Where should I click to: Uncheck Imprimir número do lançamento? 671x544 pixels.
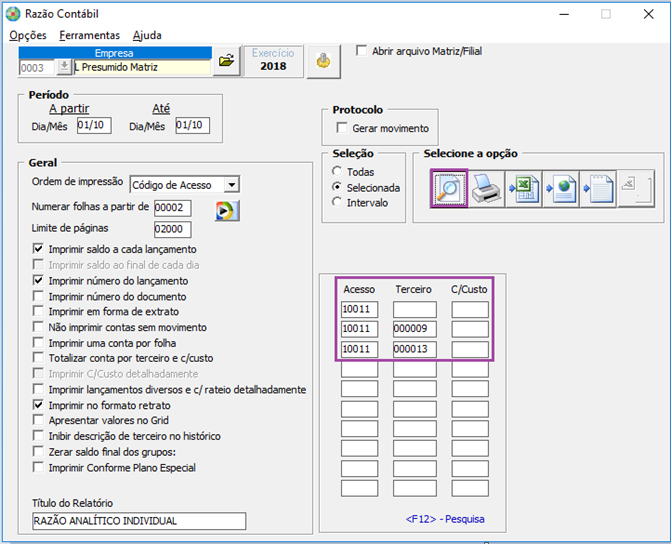point(38,280)
